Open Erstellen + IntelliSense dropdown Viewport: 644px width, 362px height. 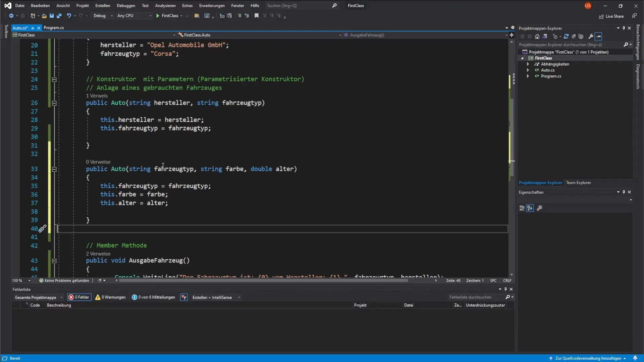216,297
